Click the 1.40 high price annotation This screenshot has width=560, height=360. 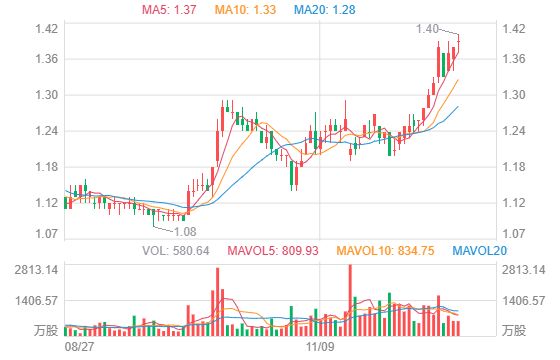click(x=427, y=29)
